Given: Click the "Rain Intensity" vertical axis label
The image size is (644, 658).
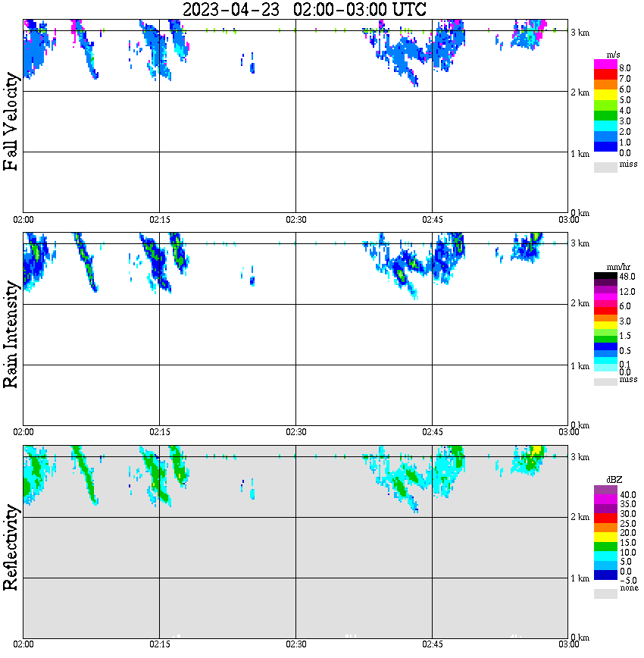Looking at the screenshot, I should click(11, 334).
